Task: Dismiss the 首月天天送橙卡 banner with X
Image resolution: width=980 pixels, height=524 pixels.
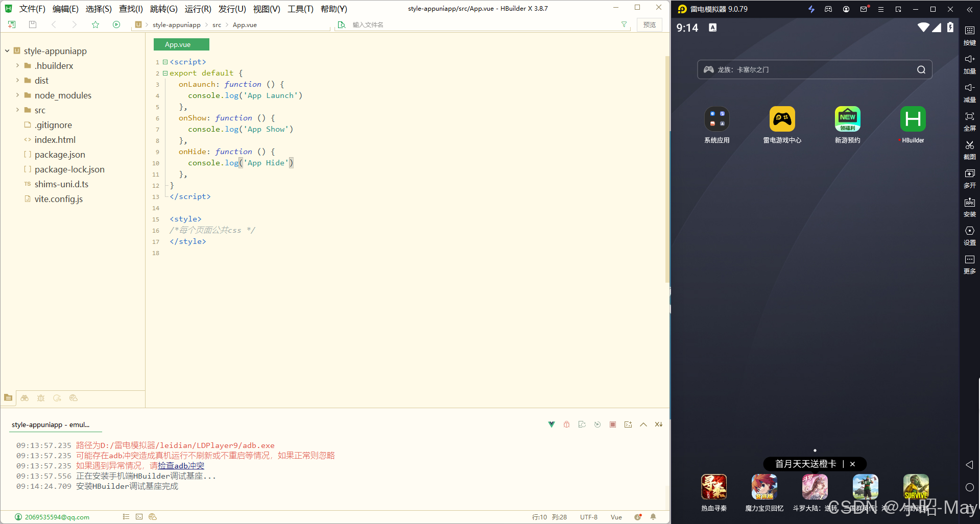Action: tap(852, 464)
